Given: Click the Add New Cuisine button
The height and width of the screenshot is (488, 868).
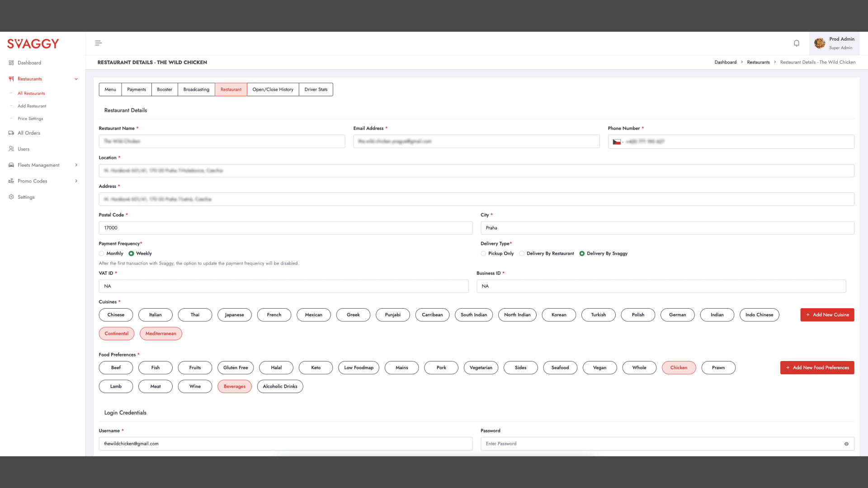Looking at the screenshot, I should (x=827, y=315).
